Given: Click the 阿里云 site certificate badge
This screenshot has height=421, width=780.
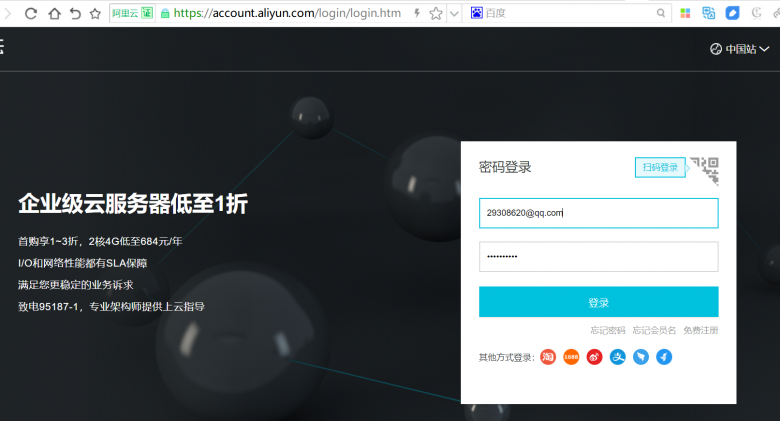Looking at the screenshot, I should [x=132, y=13].
